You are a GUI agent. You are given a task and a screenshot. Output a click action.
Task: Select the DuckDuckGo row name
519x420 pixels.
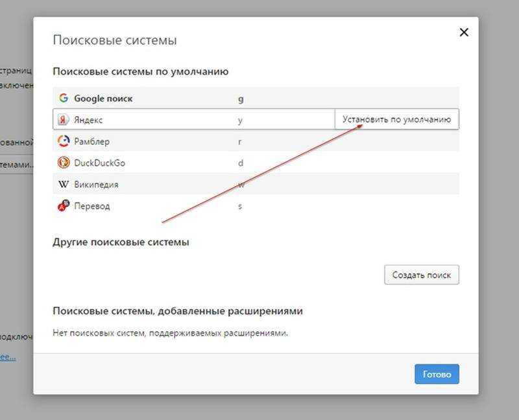click(99, 163)
